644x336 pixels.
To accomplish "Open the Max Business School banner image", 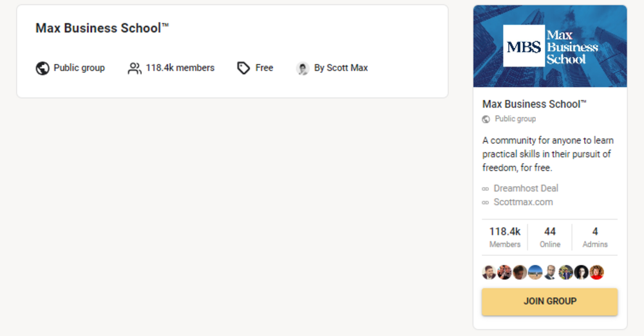I will 550,46.
